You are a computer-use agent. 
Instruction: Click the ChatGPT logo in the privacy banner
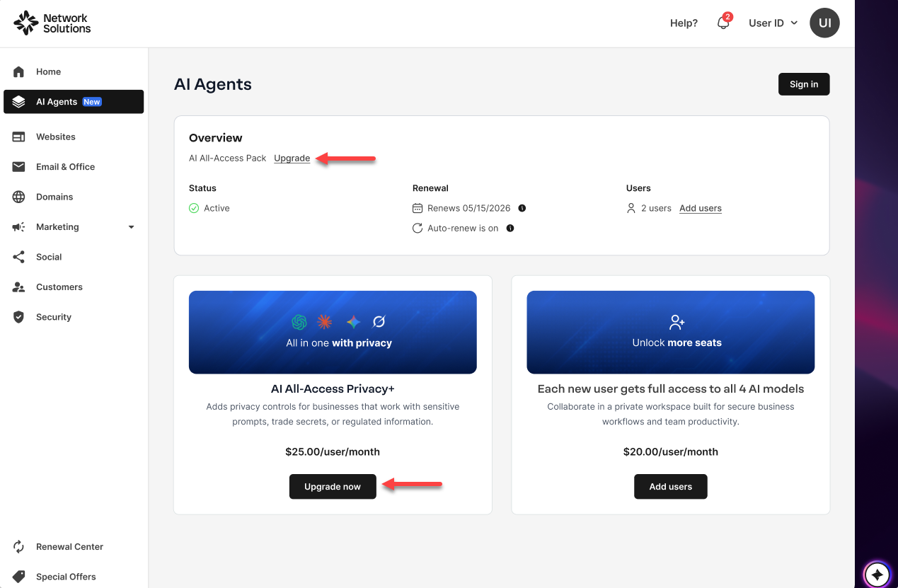(299, 322)
